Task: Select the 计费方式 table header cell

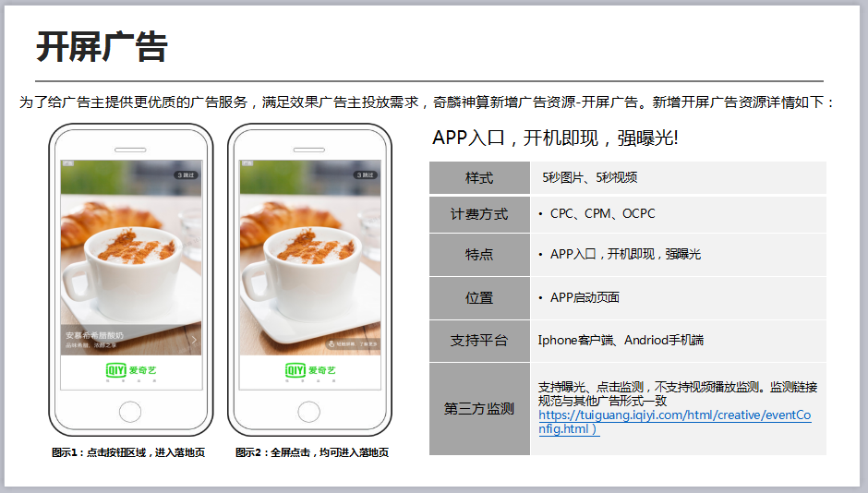Action: pyautogui.click(x=479, y=214)
